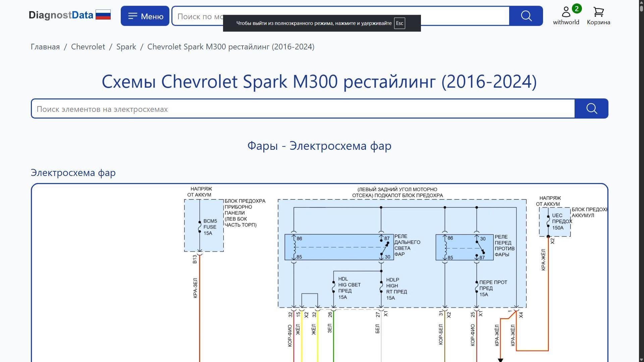Go to Главная breadcrumb
Viewport: 644px width, 362px height.
point(45,47)
